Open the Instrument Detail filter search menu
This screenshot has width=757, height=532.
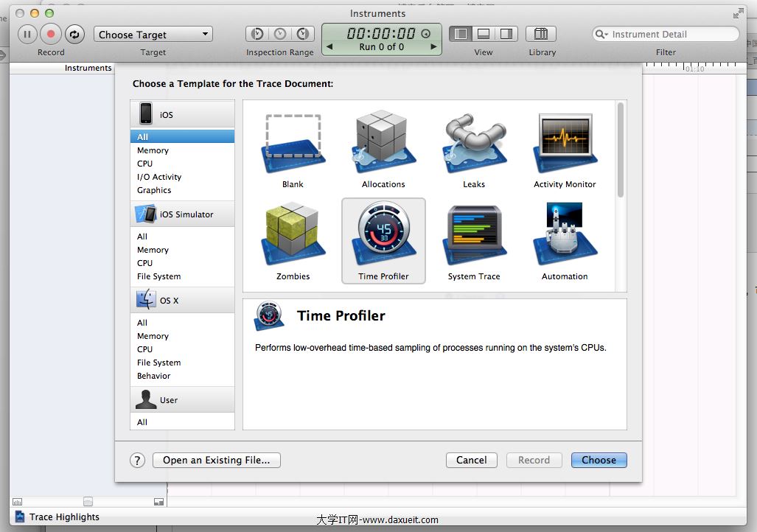coord(601,35)
